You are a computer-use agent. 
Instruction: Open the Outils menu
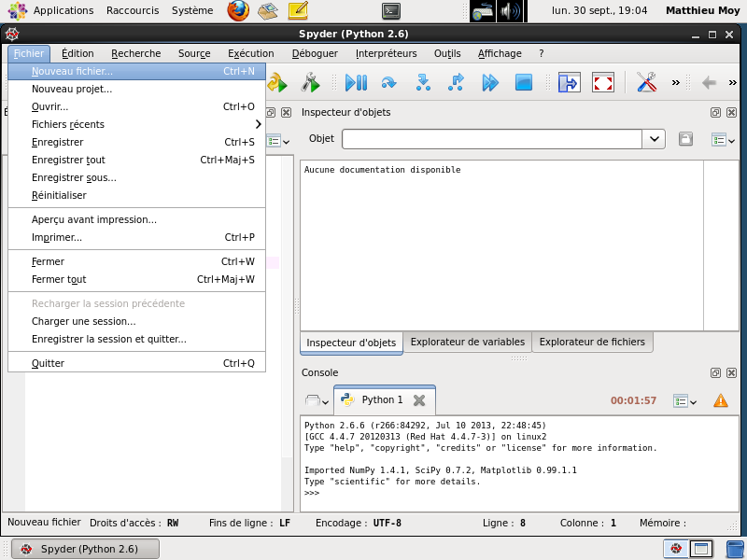coord(447,53)
